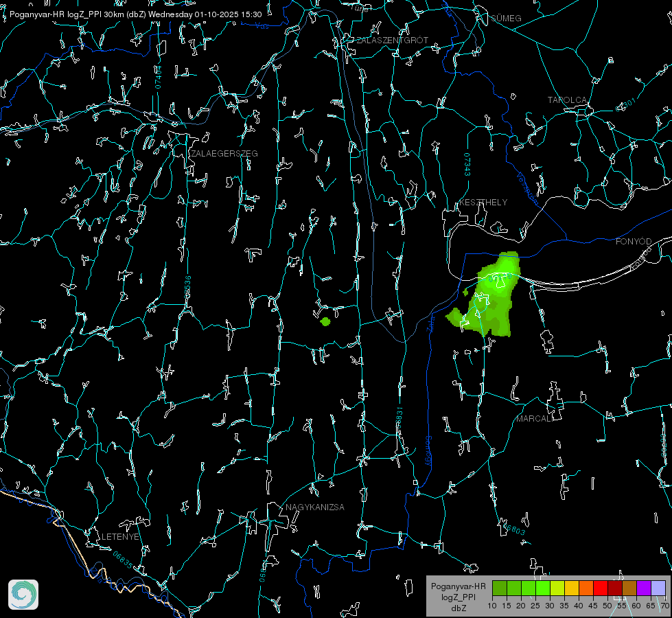The width and height of the screenshot is (672, 618).
Task: Pick the purple 60–65 dBZ legend swatch
Action: [644, 588]
